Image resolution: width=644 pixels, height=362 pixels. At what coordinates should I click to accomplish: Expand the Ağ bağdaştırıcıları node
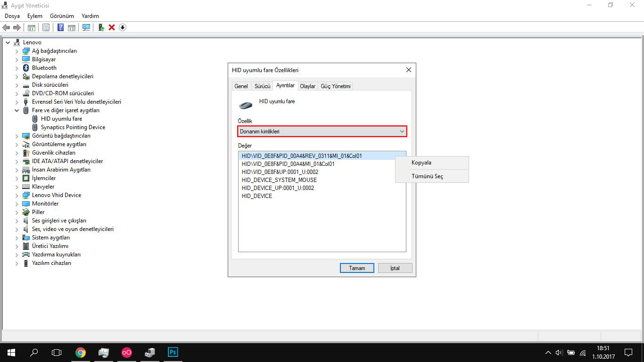tap(17, 51)
